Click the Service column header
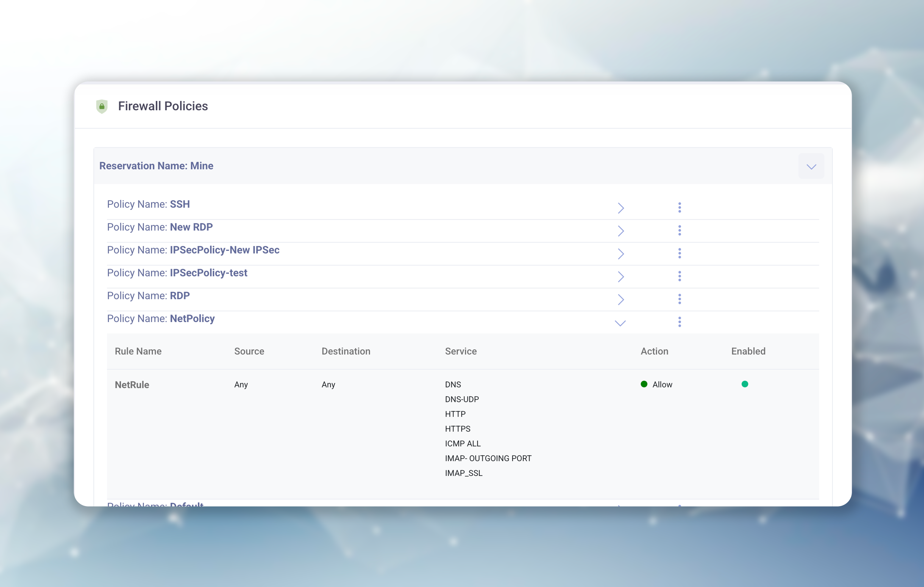 pyautogui.click(x=461, y=351)
